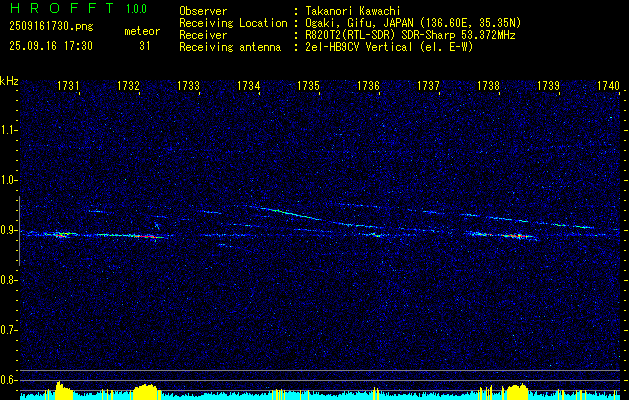This screenshot has height=400, width=629.
Task: Click time marker 1731
Action: click(x=68, y=86)
